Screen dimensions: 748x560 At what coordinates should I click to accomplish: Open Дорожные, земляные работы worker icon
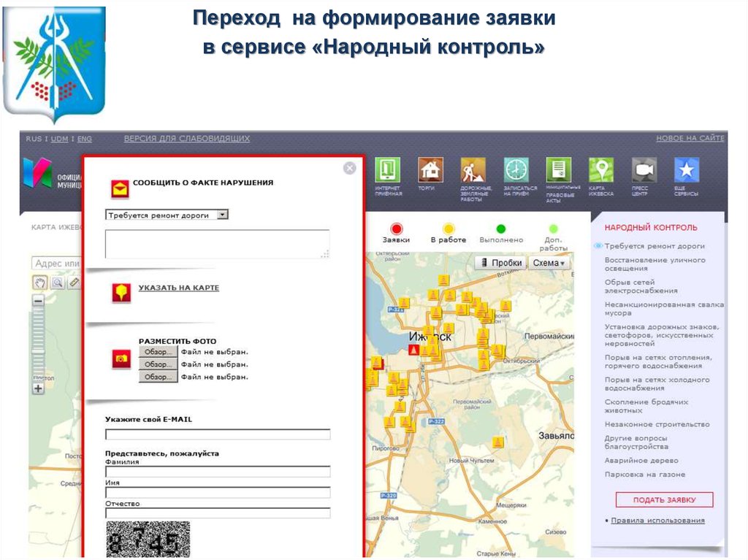click(x=473, y=170)
